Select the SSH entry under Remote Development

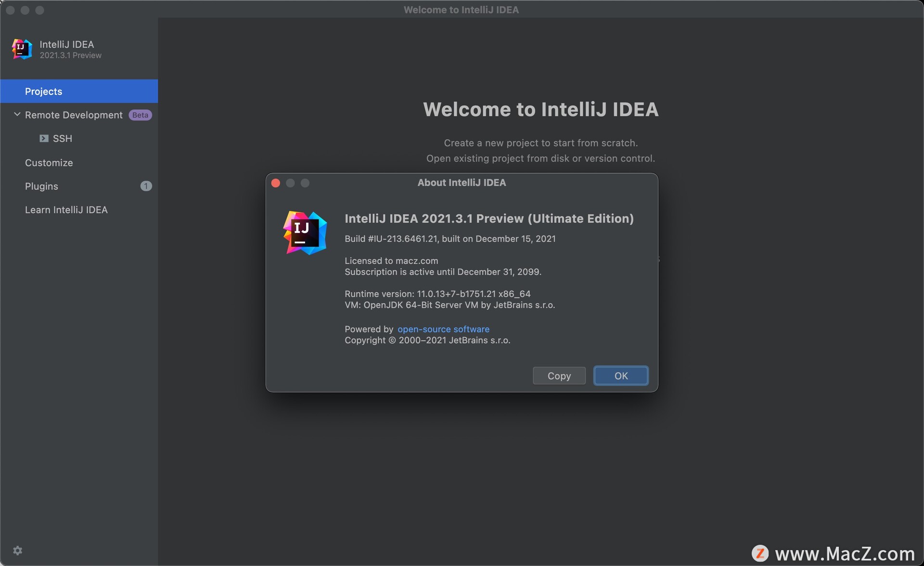[x=79, y=139]
